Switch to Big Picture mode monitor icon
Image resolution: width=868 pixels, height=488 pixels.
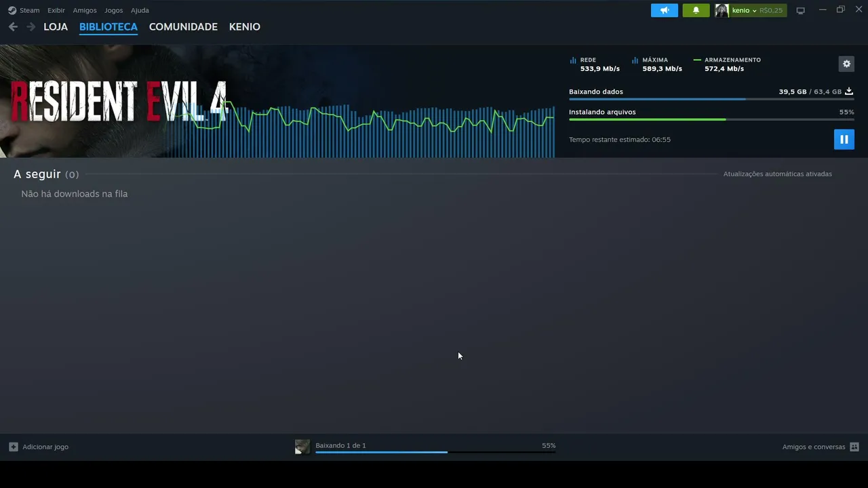801,10
